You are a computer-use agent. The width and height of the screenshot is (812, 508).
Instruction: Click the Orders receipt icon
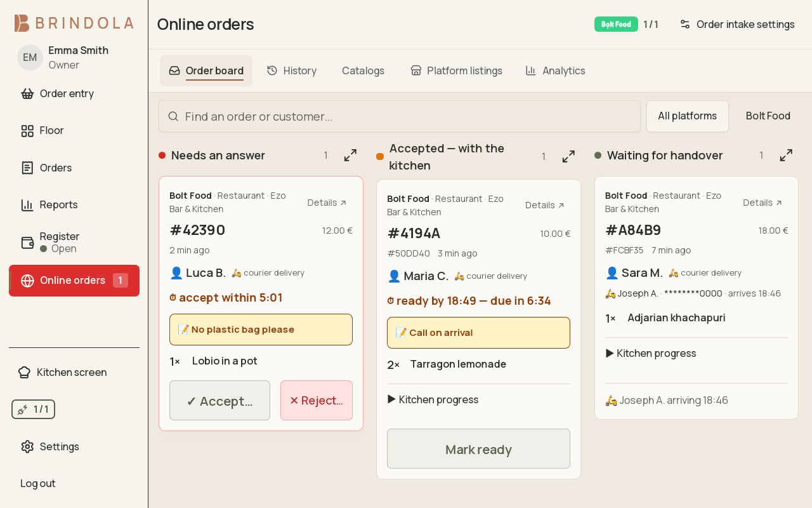[x=27, y=168]
